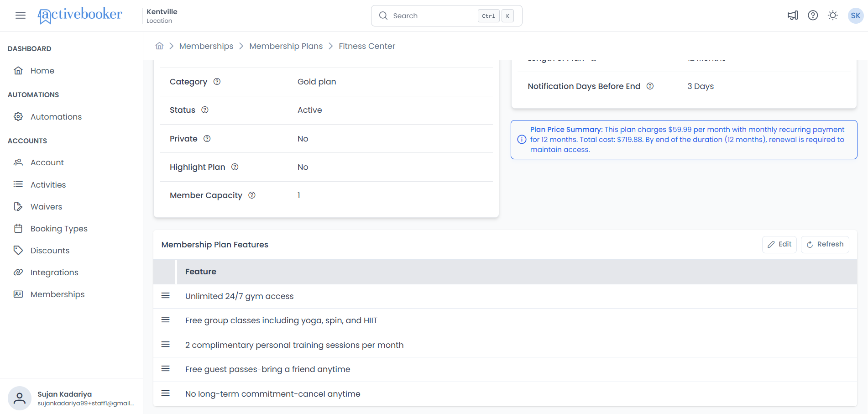Screen dimensions: 868x414
Task: Click the home icon in the breadcrumb
Action: (x=159, y=46)
